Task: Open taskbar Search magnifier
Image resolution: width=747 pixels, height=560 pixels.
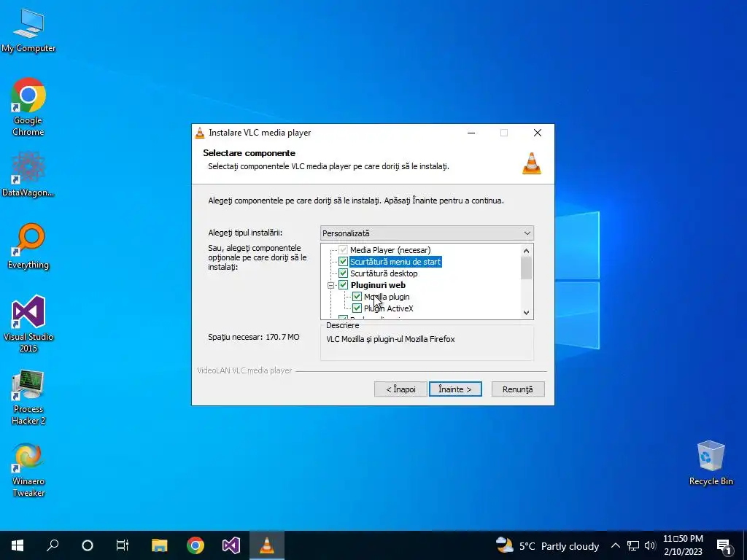Action: coord(53,545)
